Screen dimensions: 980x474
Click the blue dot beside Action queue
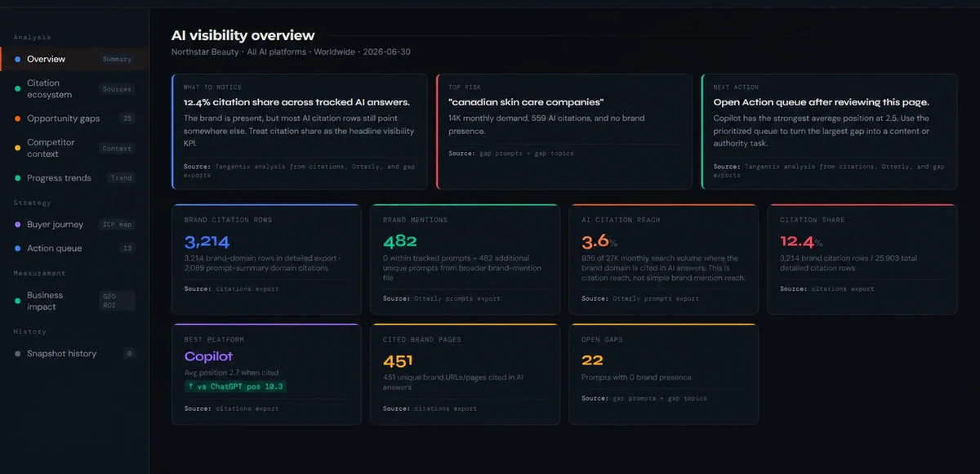click(x=18, y=248)
